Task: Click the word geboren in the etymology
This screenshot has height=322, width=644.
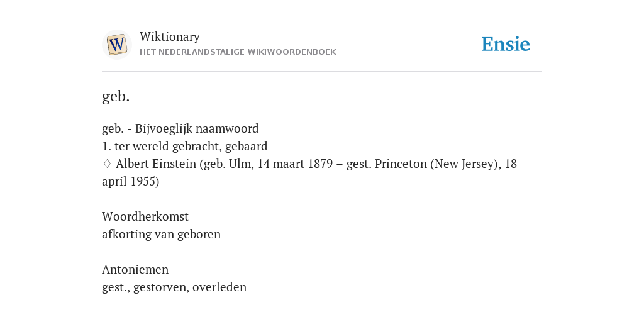Action: [x=199, y=235]
